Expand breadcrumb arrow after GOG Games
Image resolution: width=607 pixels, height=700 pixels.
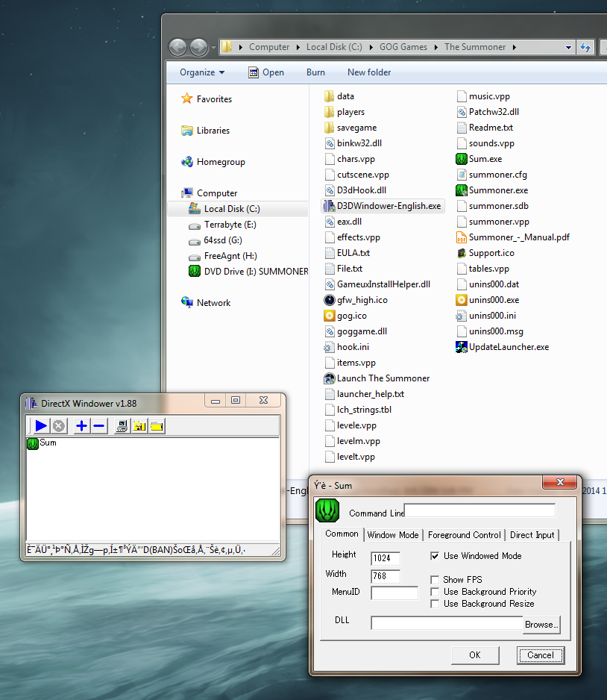click(435, 47)
